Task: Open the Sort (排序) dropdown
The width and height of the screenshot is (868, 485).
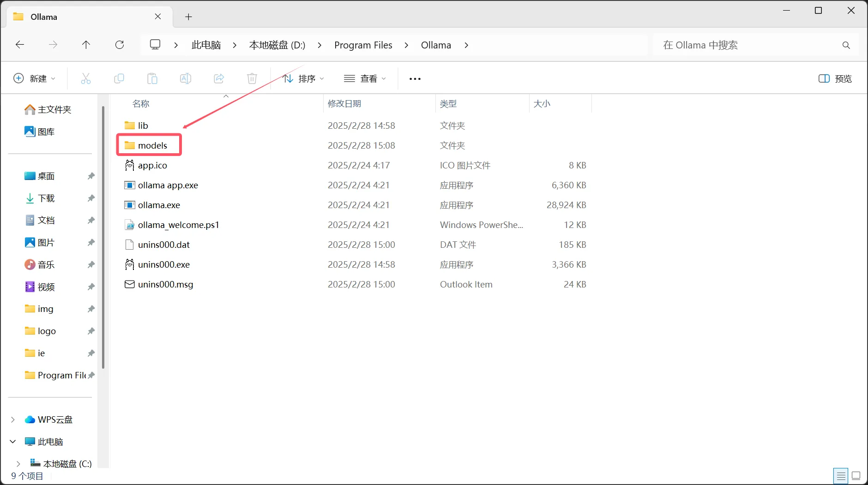Action: pos(304,78)
